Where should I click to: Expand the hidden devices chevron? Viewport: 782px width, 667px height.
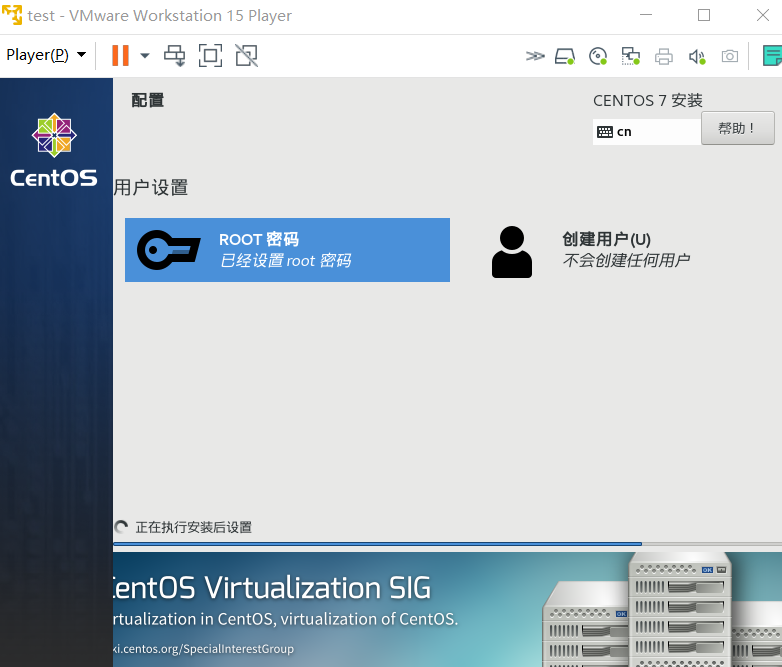pyautogui.click(x=535, y=56)
